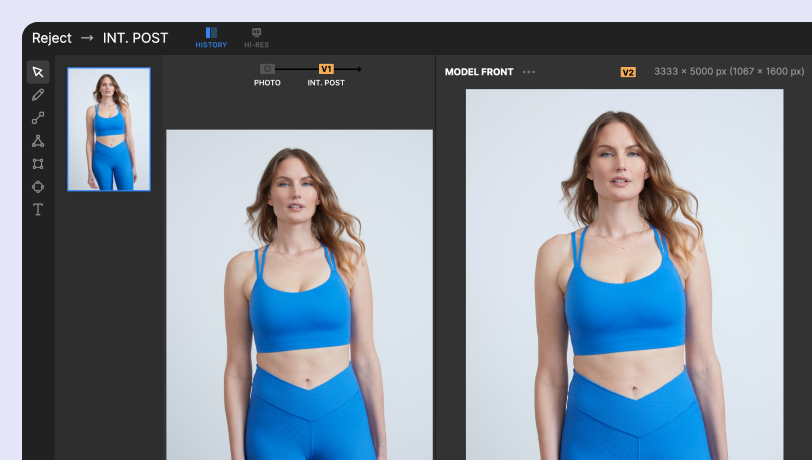The image size is (812, 460).
Task: Click the PHOTO camera icon in history
Action: (267, 69)
